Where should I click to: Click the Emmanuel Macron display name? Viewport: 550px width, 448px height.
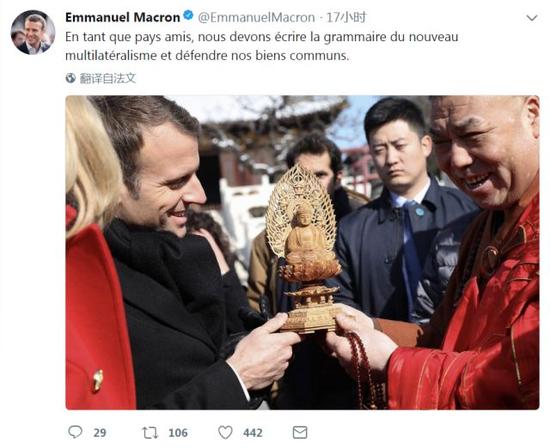tap(122, 17)
